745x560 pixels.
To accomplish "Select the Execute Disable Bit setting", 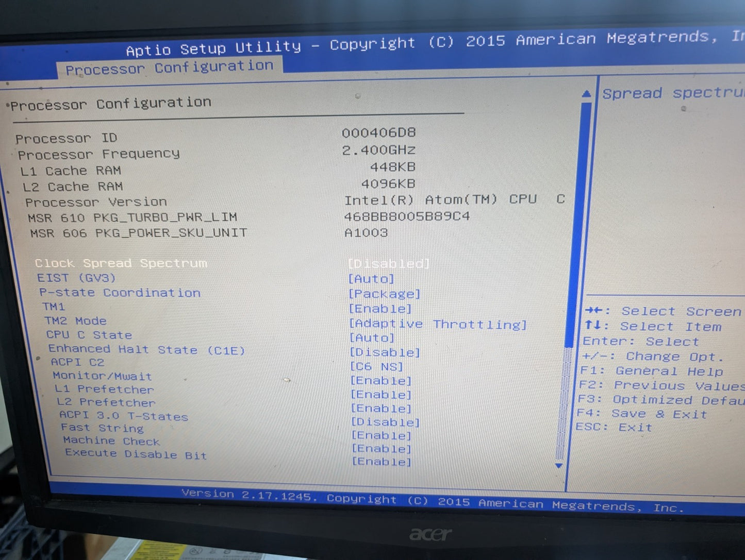I will (136, 454).
